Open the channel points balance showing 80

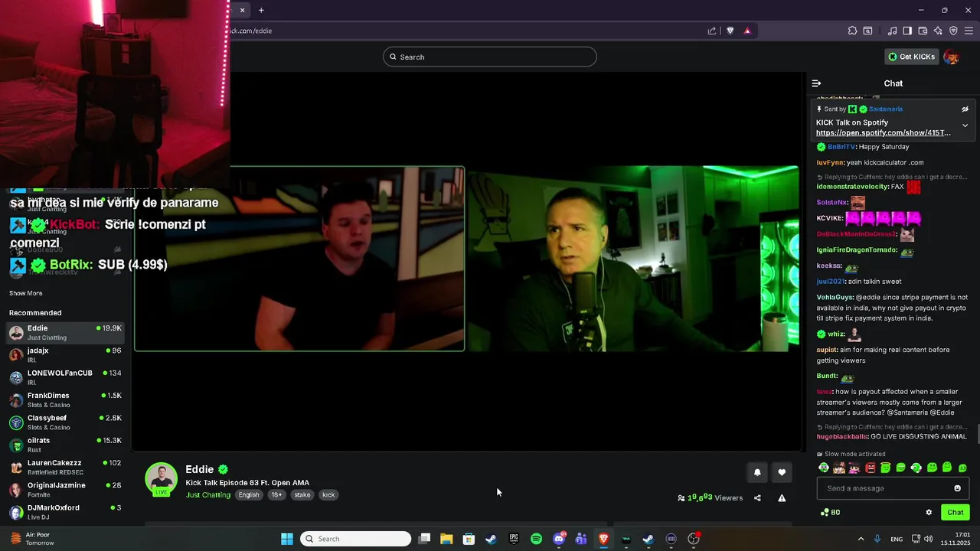tap(830, 513)
